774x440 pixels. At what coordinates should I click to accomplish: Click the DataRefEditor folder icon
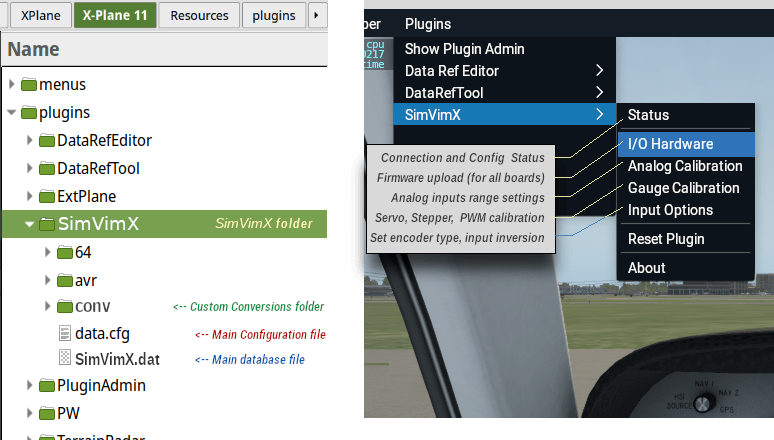47,141
